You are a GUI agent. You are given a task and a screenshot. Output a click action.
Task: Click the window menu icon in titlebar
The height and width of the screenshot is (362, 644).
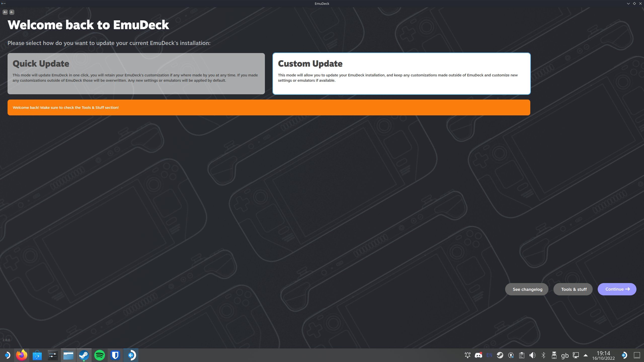point(3,4)
